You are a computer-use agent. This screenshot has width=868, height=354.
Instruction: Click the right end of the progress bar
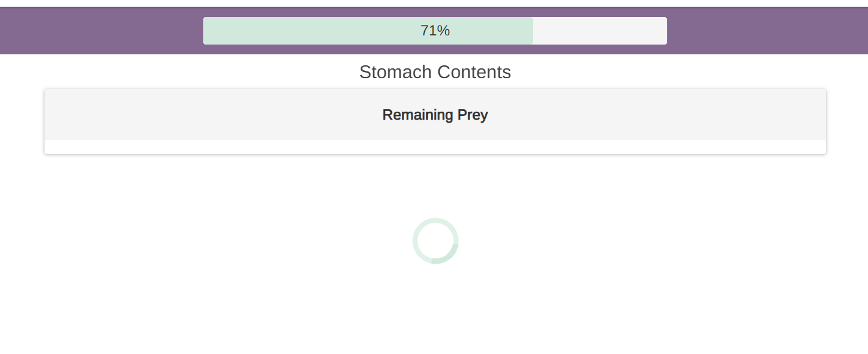[664, 31]
